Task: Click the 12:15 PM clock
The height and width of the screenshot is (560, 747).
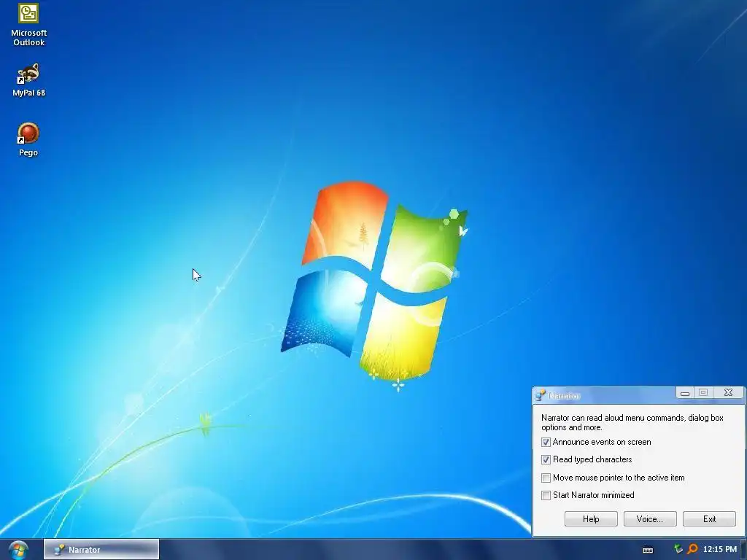Action: (x=720, y=550)
